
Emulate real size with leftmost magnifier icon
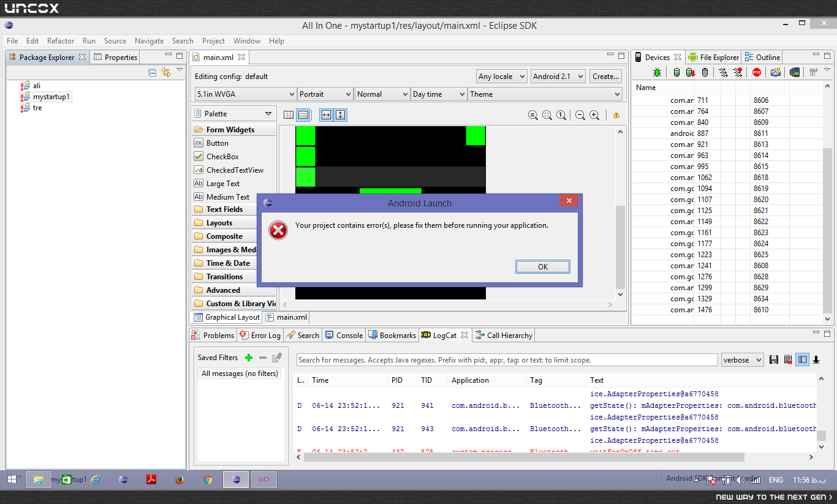pyautogui.click(x=533, y=115)
